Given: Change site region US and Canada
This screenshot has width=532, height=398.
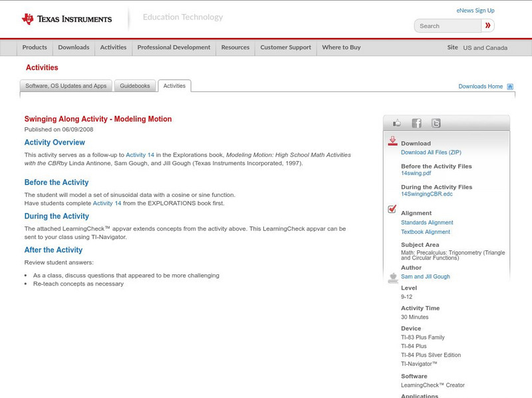Looking at the screenshot, I should (x=485, y=48).
